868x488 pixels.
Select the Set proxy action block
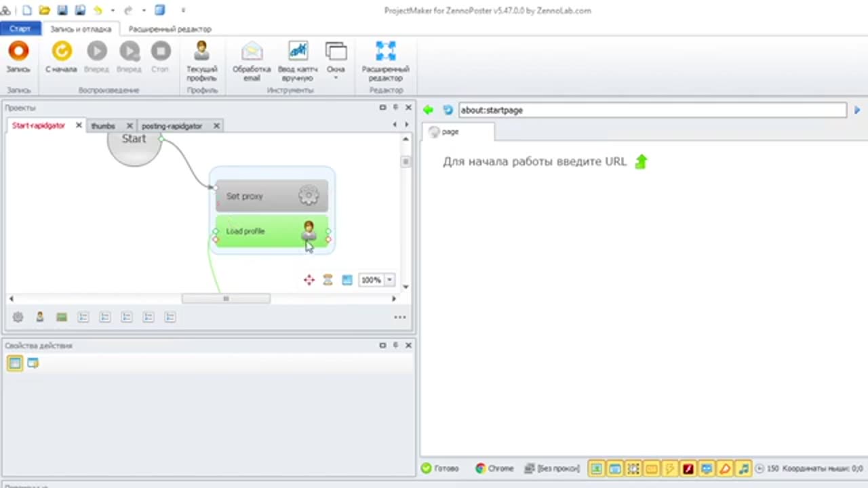click(x=272, y=196)
